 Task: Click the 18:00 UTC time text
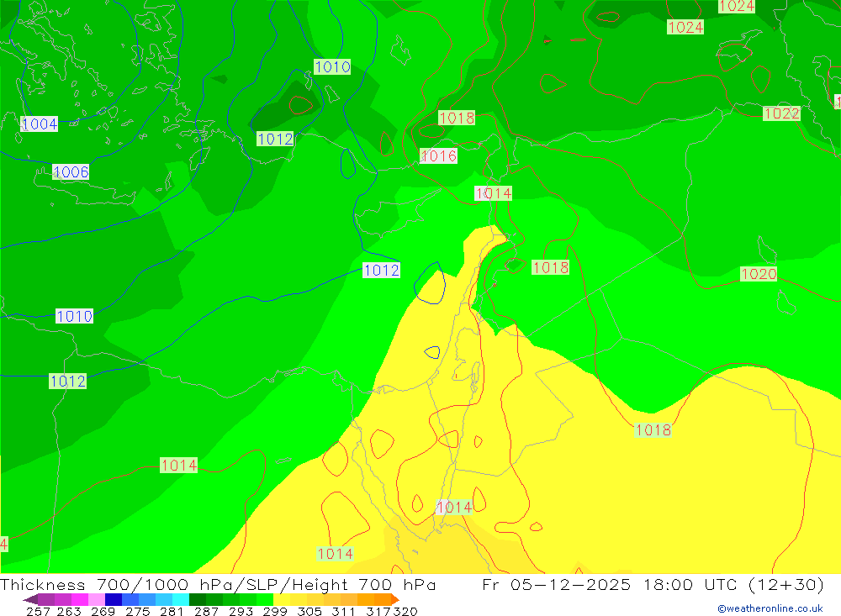point(692,584)
